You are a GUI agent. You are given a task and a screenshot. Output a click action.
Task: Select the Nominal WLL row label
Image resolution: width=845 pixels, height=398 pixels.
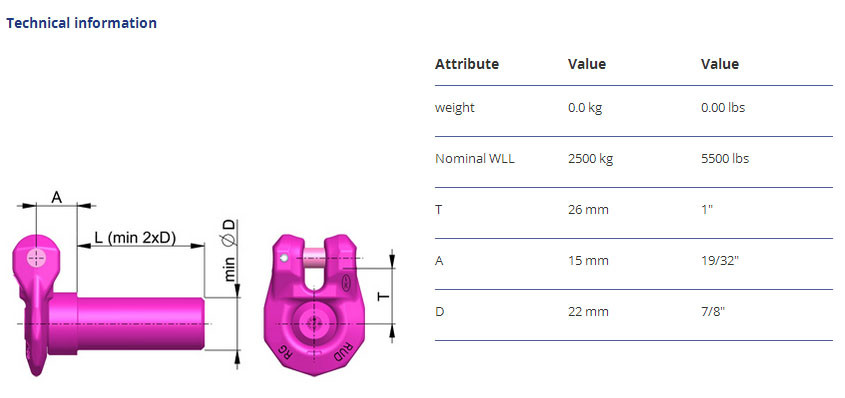tap(475, 159)
